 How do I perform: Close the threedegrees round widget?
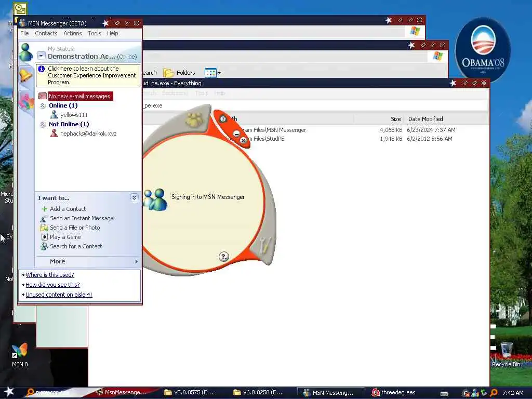(243, 140)
